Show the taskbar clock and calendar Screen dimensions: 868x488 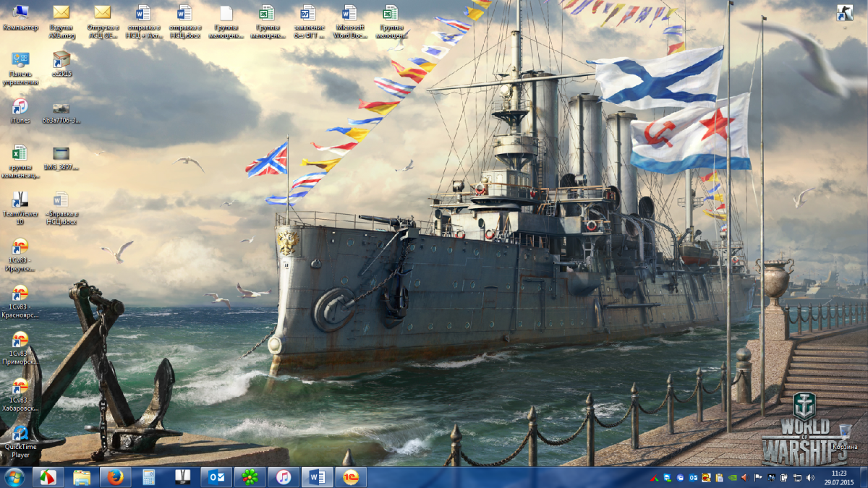[x=838, y=477]
